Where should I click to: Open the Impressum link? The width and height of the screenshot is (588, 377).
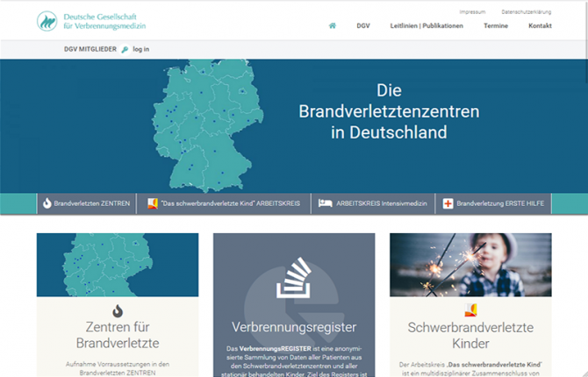[x=471, y=12]
